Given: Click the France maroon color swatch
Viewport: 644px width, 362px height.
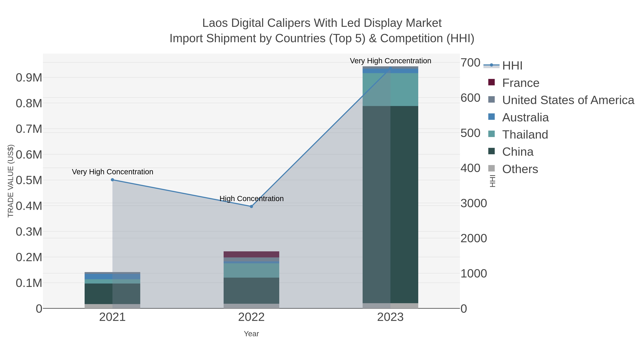Looking at the screenshot, I should coord(492,82).
